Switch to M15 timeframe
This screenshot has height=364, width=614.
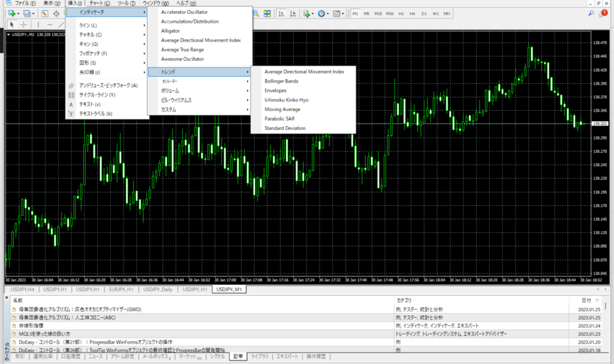tap(378, 13)
